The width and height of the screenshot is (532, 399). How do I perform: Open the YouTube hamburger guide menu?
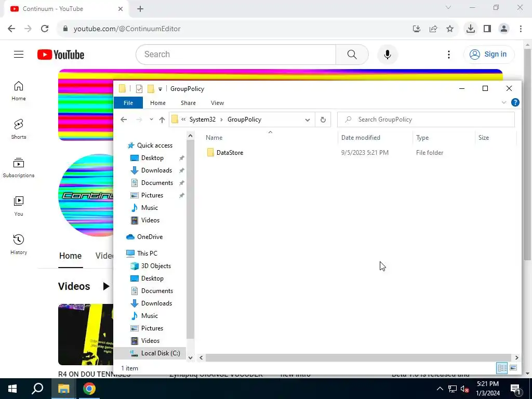coord(19,54)
